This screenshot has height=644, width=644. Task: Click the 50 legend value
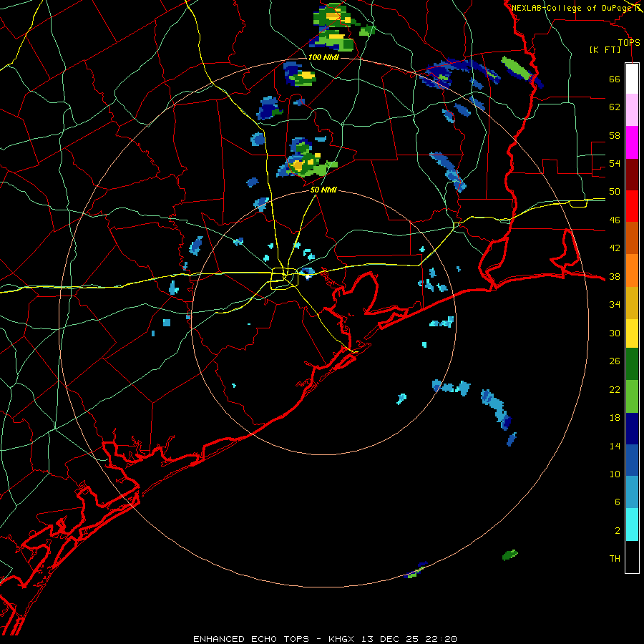click(615, 192)
